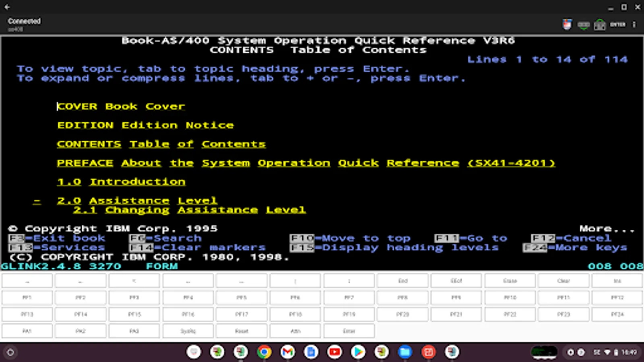Tap the PF2 key
The height and width of the screenshot is (362, 644).
(x=80, y=298)
